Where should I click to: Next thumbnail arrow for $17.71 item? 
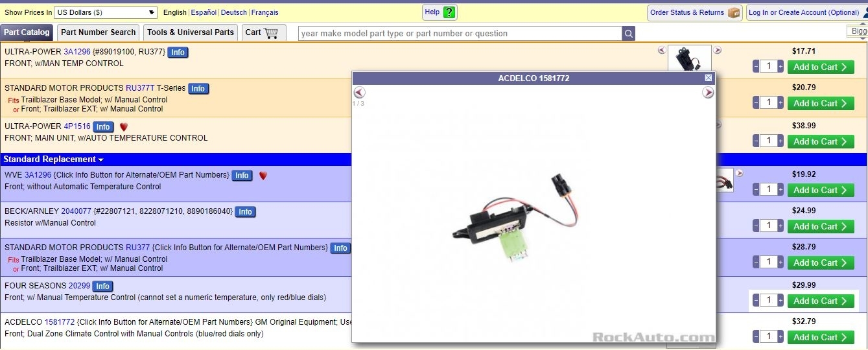coord(717,50)
